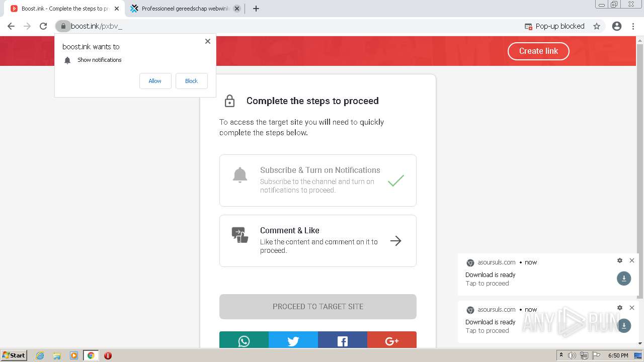Open settings gear on second asoursuls notification
The width and height of the screenshot is (644, 362).
coord(620,308)
